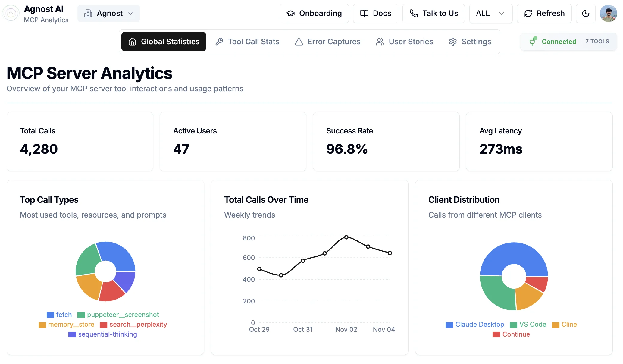Click the building icon in Agnost selector
623x364 pixels.
click(88, 14)
